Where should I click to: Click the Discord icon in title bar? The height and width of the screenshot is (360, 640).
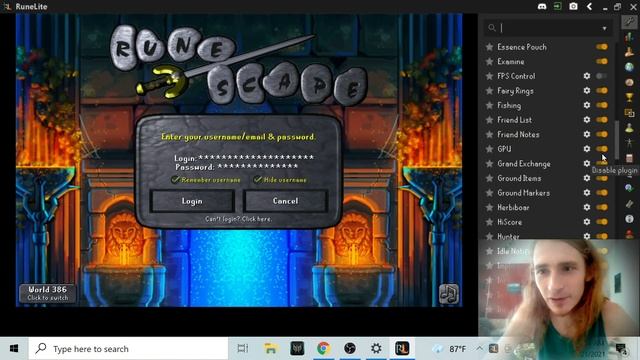click(x=542, y=7)
